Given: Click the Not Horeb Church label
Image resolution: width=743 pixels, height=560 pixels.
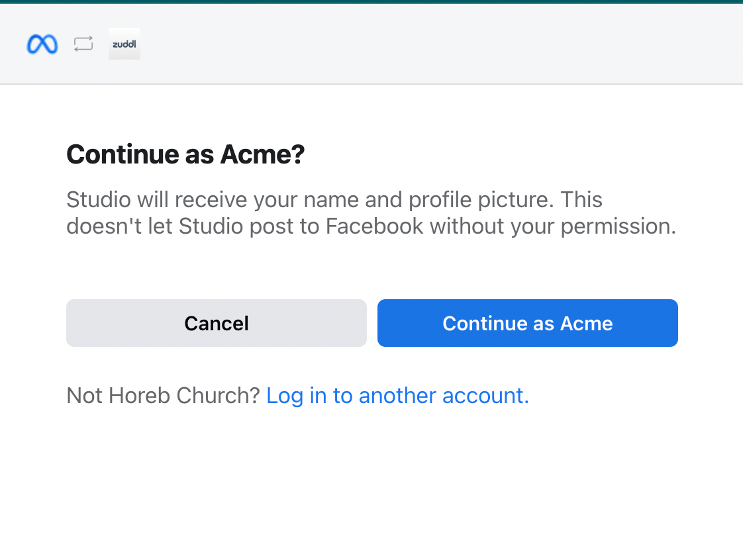Looking at the screenshot, I should [x=162, y=395].
